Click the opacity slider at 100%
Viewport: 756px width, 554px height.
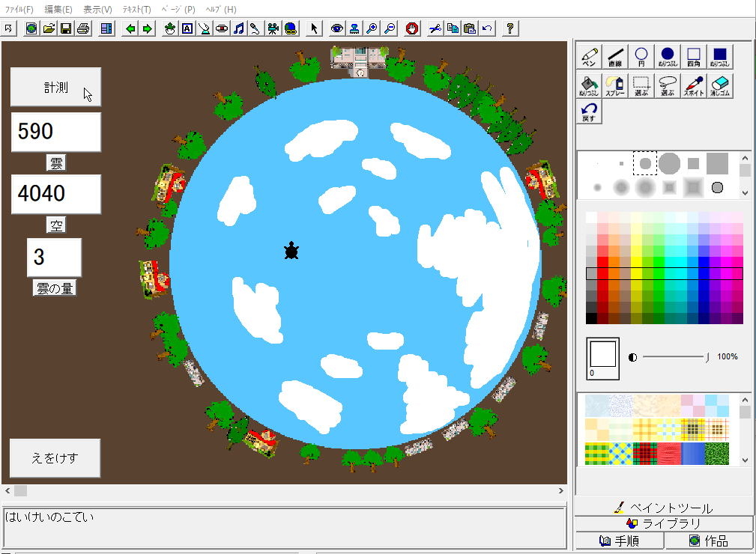coord(707,358)
